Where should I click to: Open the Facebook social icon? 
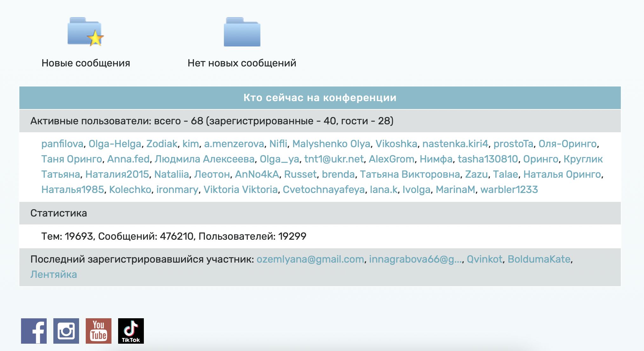pyautogui.click(x=34, y=331)
